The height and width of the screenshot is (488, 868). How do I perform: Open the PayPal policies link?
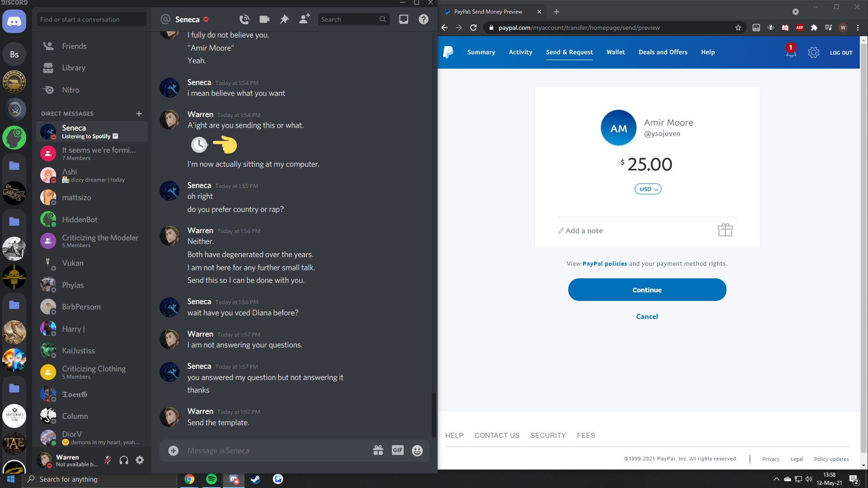pos(605,263)
